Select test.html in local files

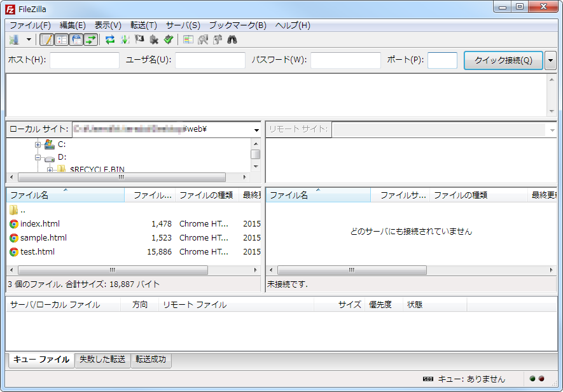tap(38, 251)
